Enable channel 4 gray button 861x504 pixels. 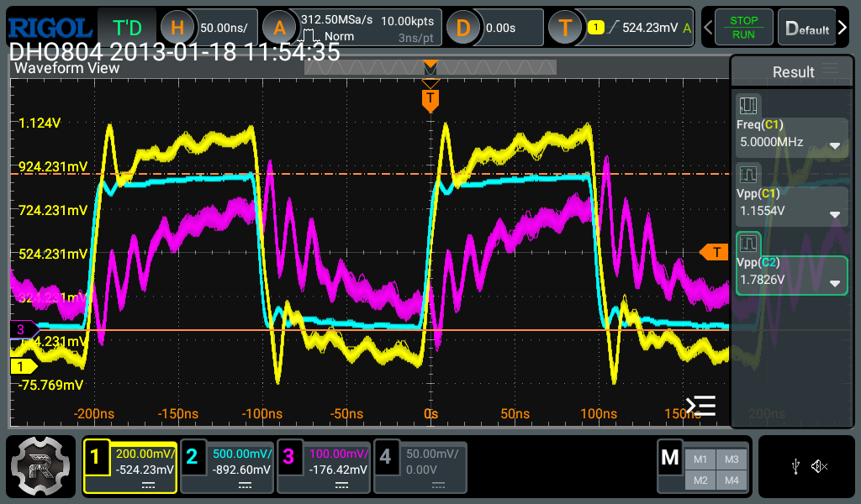point(385,458)
